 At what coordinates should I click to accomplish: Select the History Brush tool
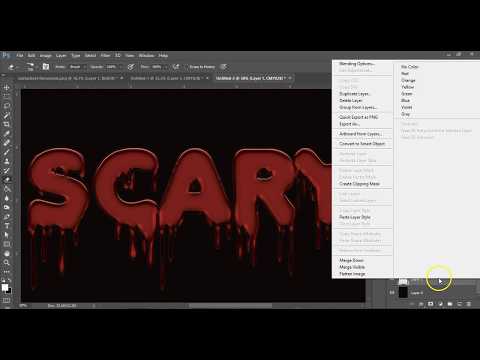click(x=6, y=170)
